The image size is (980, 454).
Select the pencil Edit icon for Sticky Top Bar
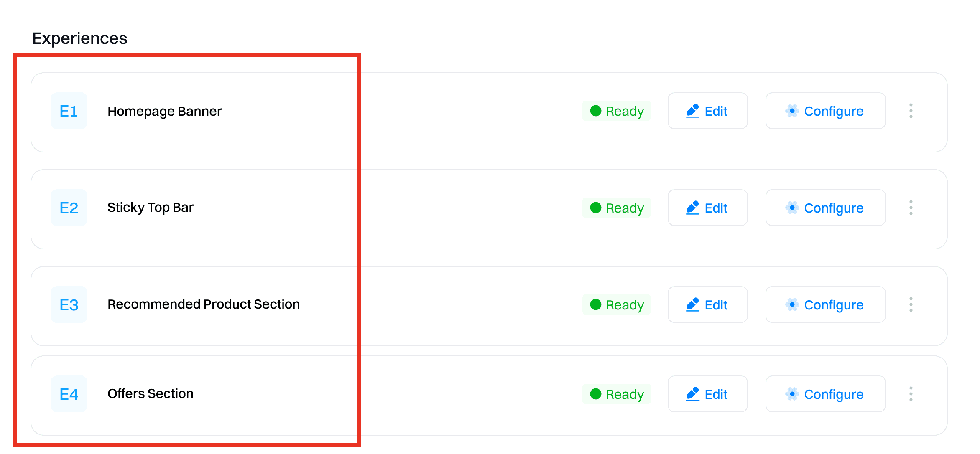tap(693, 208)
